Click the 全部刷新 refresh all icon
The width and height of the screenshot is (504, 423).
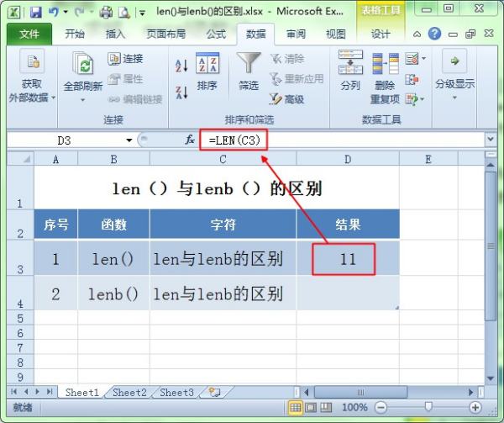pyautogui.click(x=83, y=64)
